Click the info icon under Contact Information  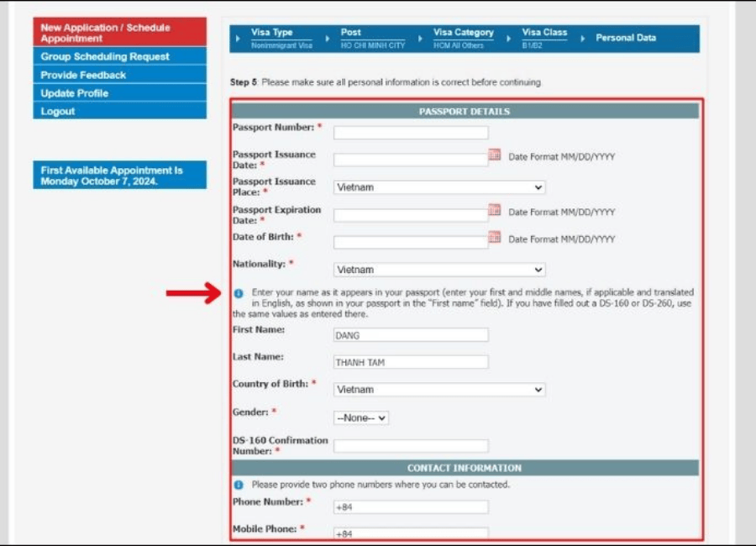(x=239, y=485)
